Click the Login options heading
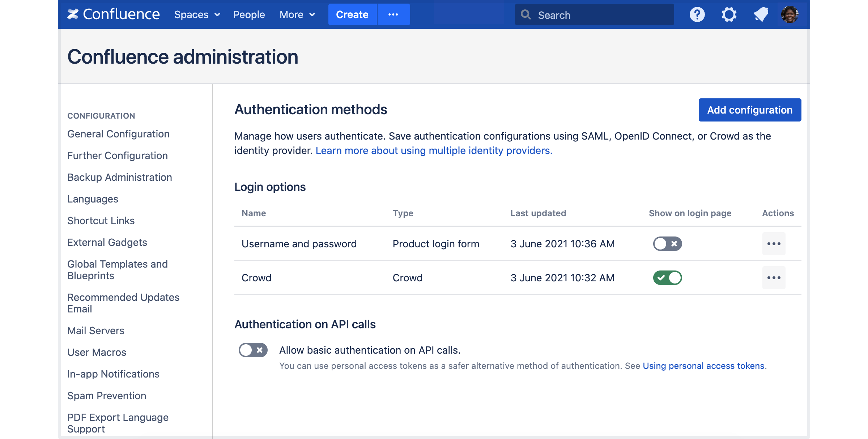Screen dimensions: 868x439 pyautogui.click(x=270, y=187)
